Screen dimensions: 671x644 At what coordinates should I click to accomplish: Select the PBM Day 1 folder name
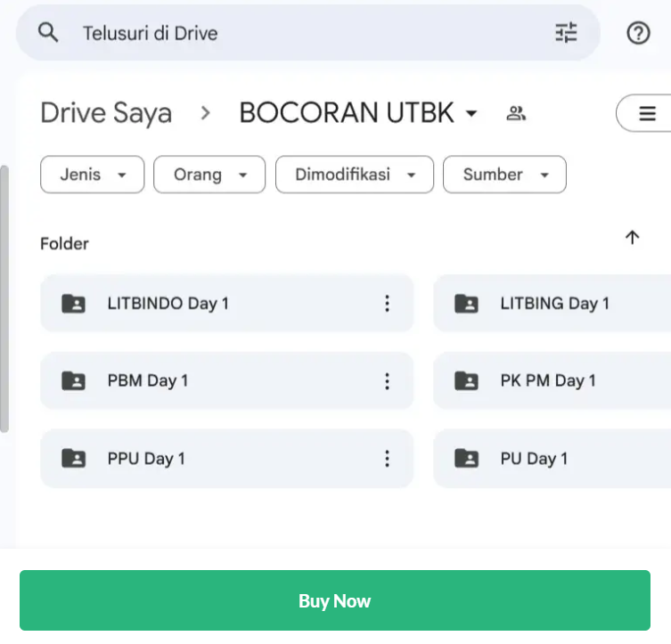[x=148, y=380]
